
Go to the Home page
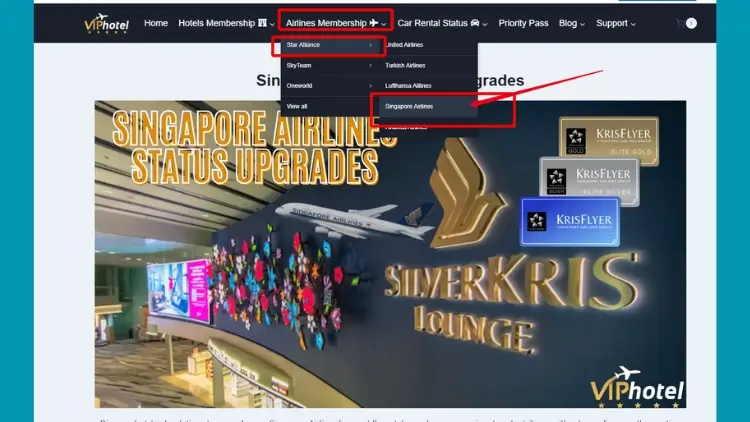[156, 23]
